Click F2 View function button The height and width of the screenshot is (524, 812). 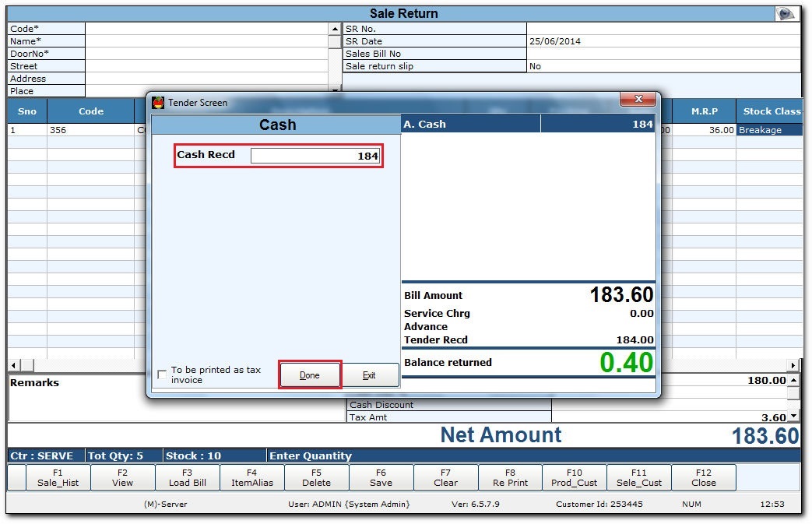[x=123, y=477]
